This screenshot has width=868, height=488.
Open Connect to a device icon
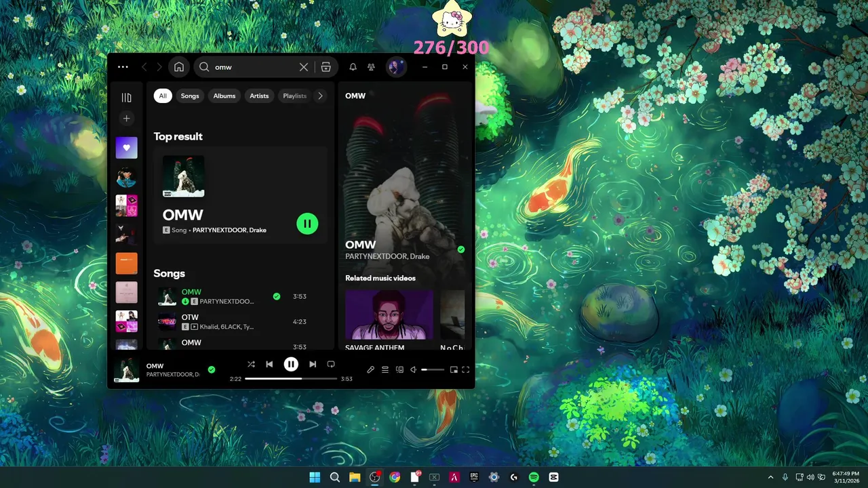[399, 369]
